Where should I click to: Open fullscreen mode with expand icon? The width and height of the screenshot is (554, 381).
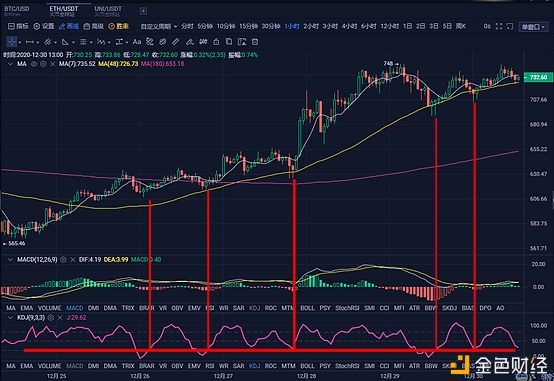coord(499,26)
